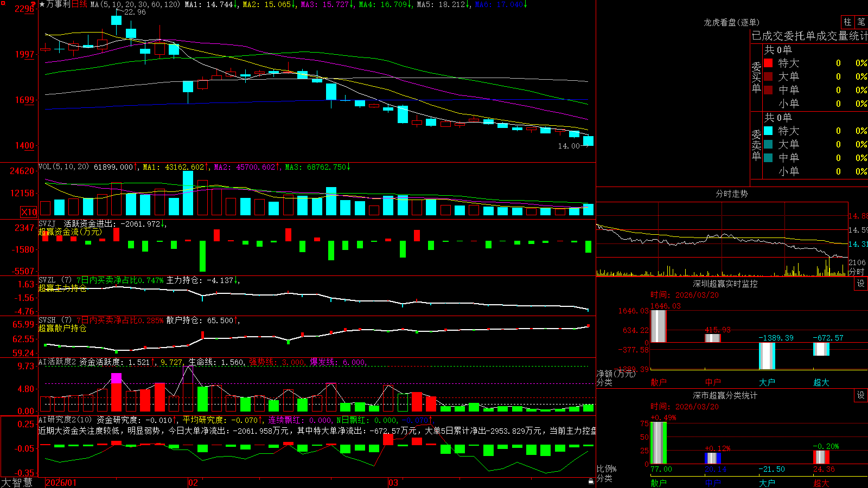
Task: Click the 深圳超赢实时监控 panel title
Action: tap(725, 284)
